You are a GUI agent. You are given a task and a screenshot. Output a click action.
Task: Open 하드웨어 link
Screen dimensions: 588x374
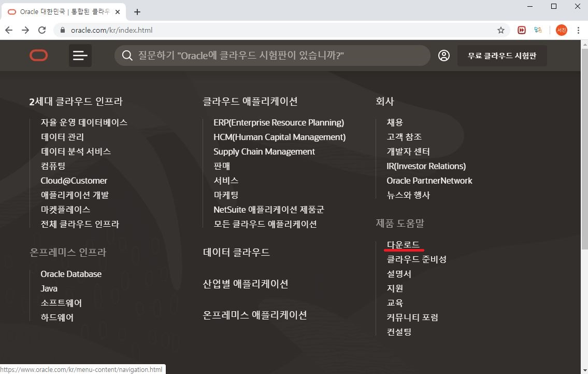pyautogui.click(x=57, y=317)
